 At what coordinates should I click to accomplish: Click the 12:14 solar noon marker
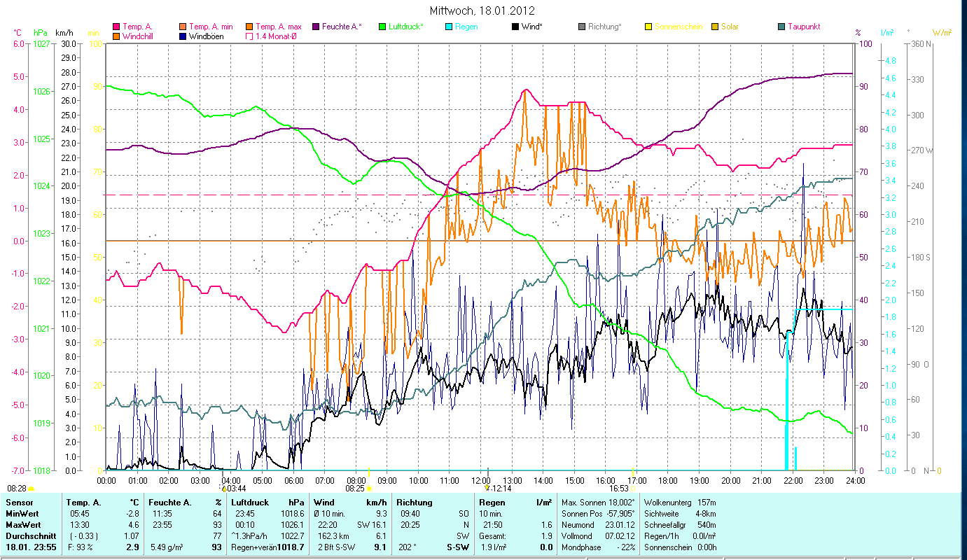pyautogui.click(x=487, y=486)
